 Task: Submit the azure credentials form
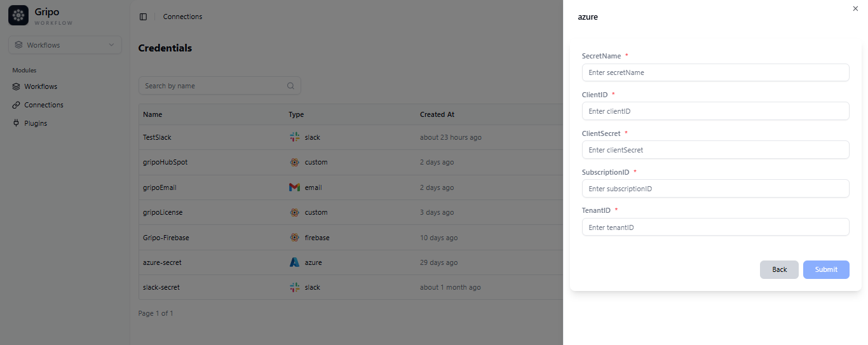click(825, 269)
